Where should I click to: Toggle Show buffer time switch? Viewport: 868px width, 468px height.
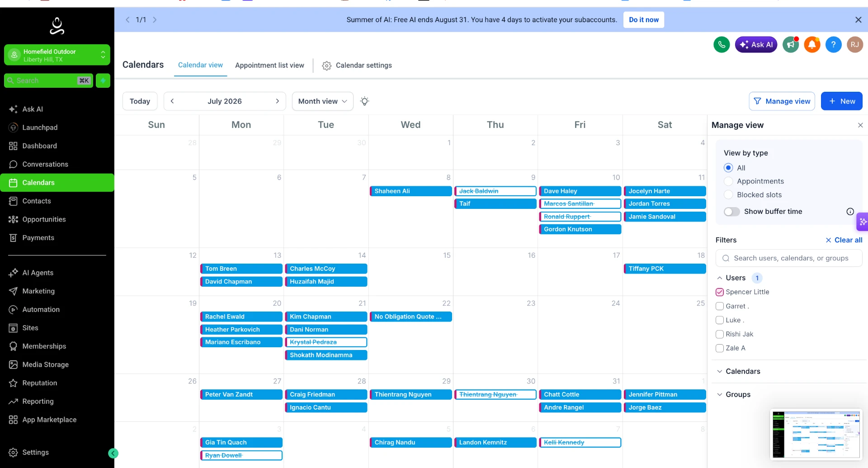[x=731, y=212]
